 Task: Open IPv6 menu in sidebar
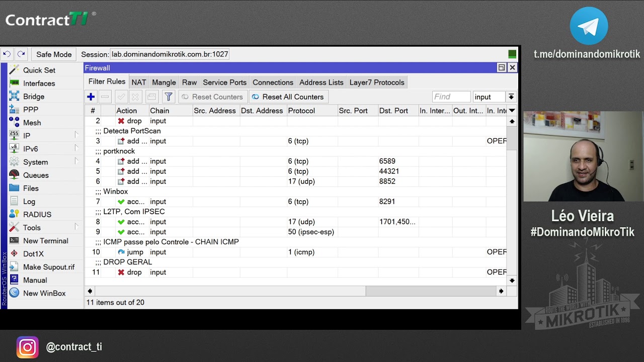(30, 149)
